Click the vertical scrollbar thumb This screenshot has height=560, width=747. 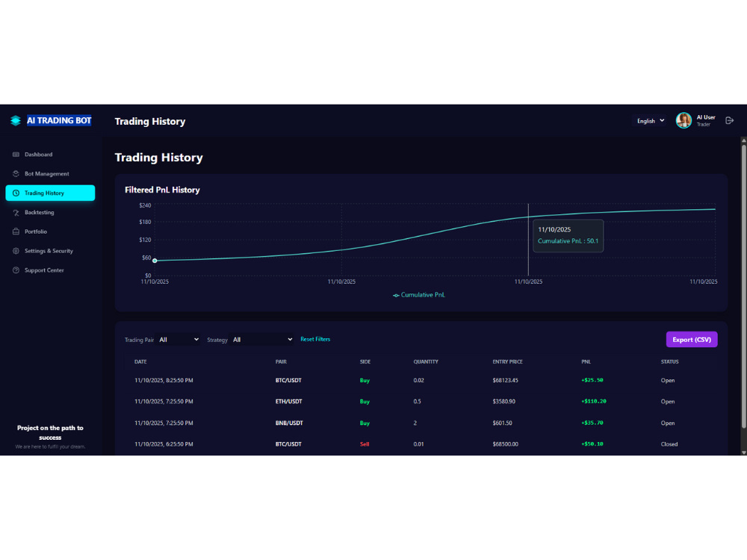(x=744, y=286)
